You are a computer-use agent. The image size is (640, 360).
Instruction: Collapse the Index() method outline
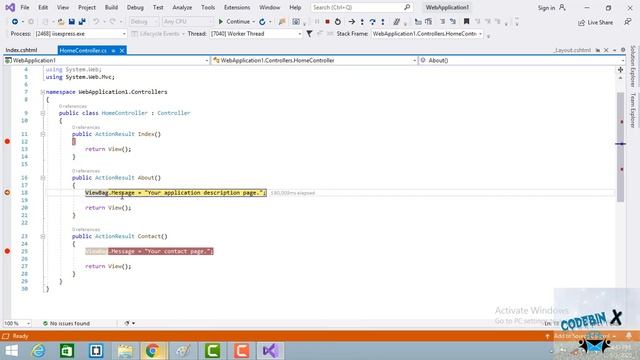pos(42,134)
